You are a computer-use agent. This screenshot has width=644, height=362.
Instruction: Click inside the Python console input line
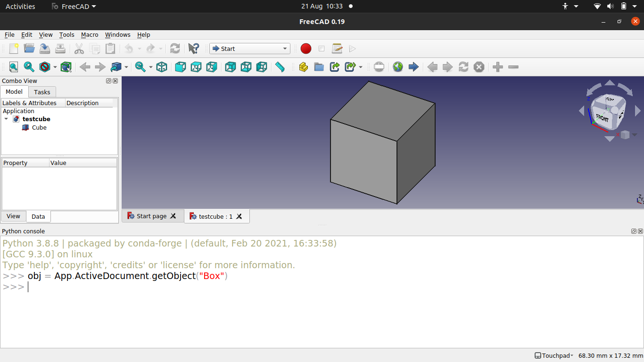click(x=335, y=287)
